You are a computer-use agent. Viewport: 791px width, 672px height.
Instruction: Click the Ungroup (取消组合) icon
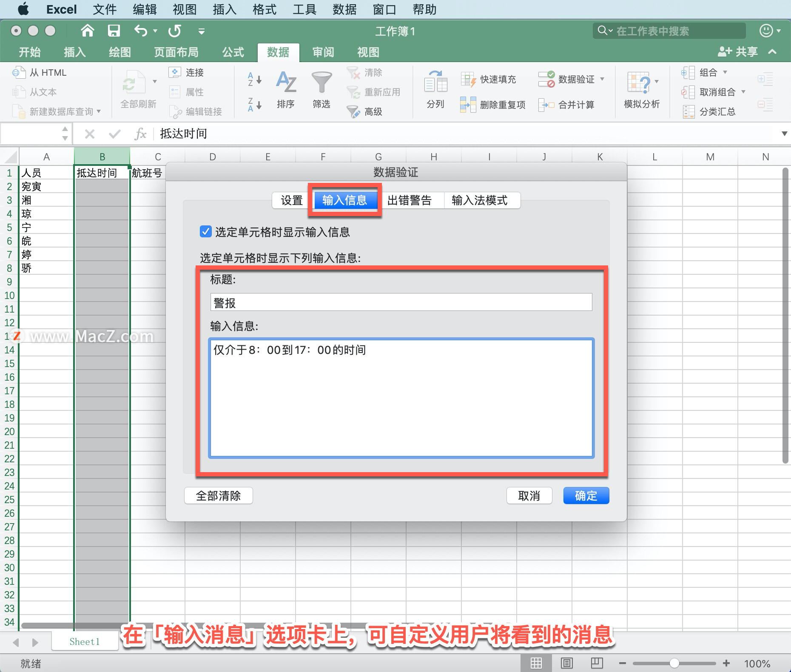point(688,92)
